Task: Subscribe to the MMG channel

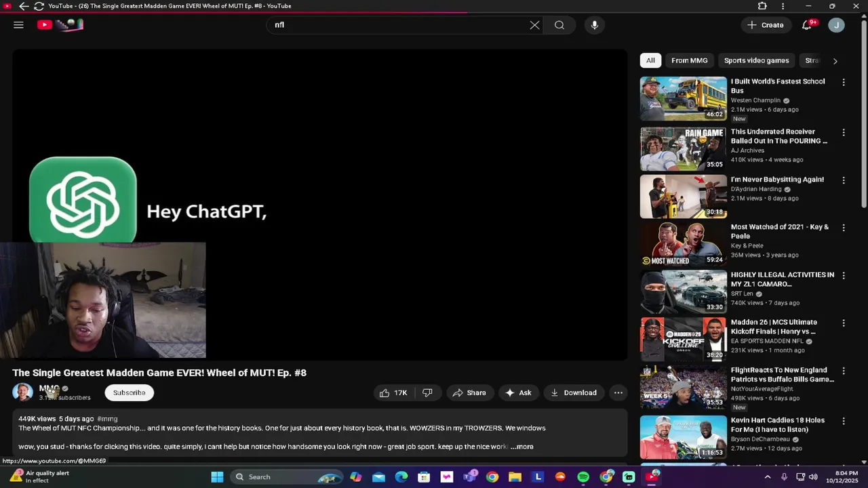Action: 129,392
